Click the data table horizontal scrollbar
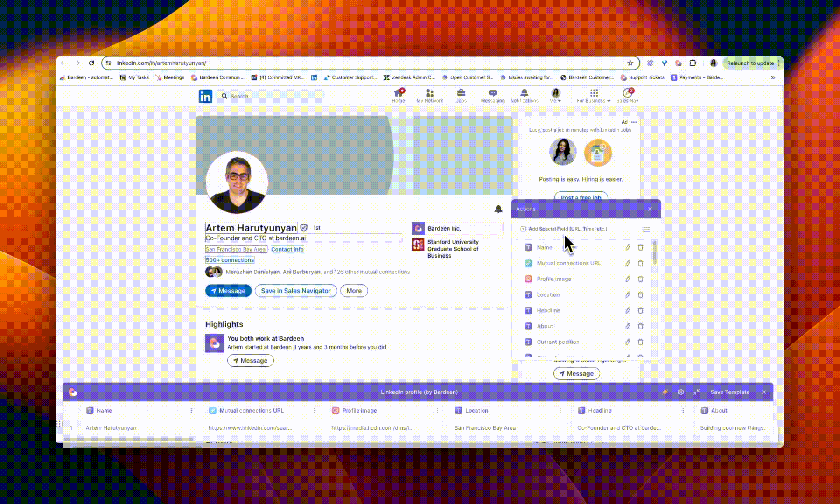 point(129,439)
